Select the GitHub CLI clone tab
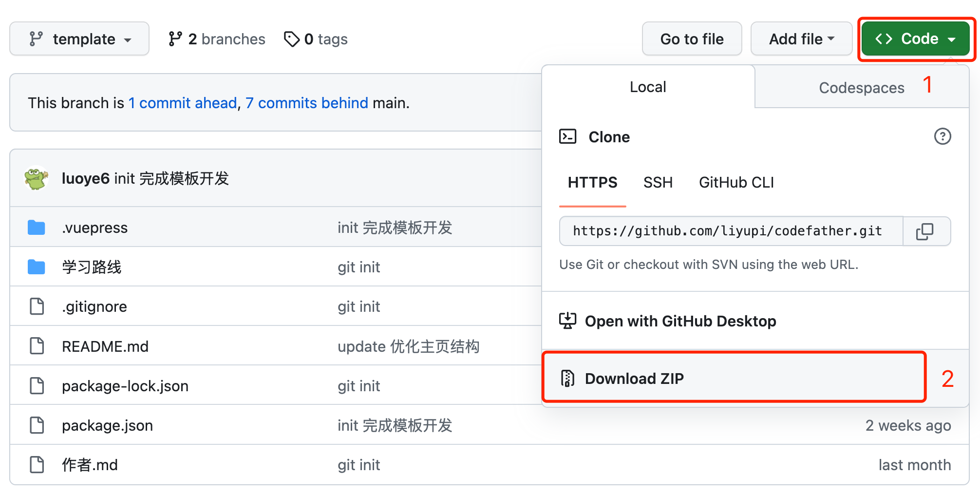The image size is (980, 495). click(x=736, y=183)
